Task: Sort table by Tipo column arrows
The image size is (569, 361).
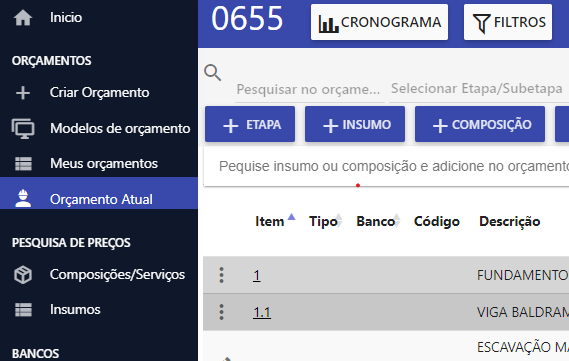Action: pyautogui.click(x=339, y=221)
